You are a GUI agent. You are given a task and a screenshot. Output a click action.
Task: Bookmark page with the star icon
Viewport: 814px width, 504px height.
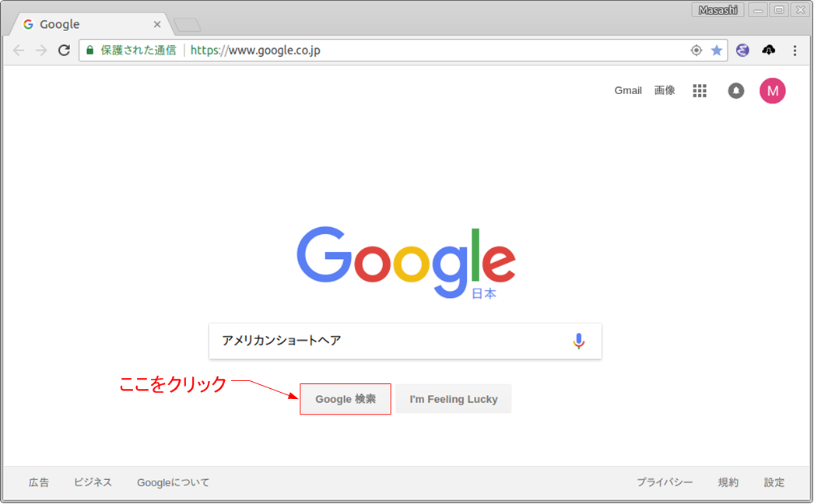[717, 51]
